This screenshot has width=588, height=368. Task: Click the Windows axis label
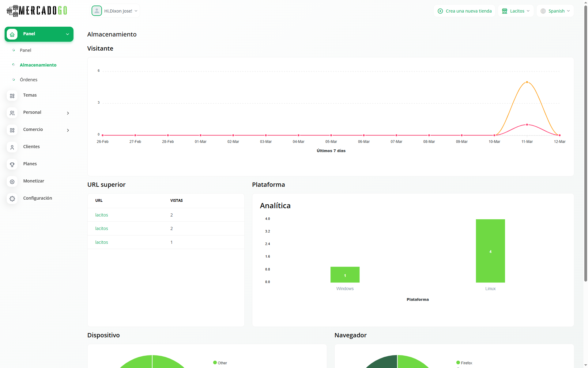pyautogui.click(x=345, y=289)
